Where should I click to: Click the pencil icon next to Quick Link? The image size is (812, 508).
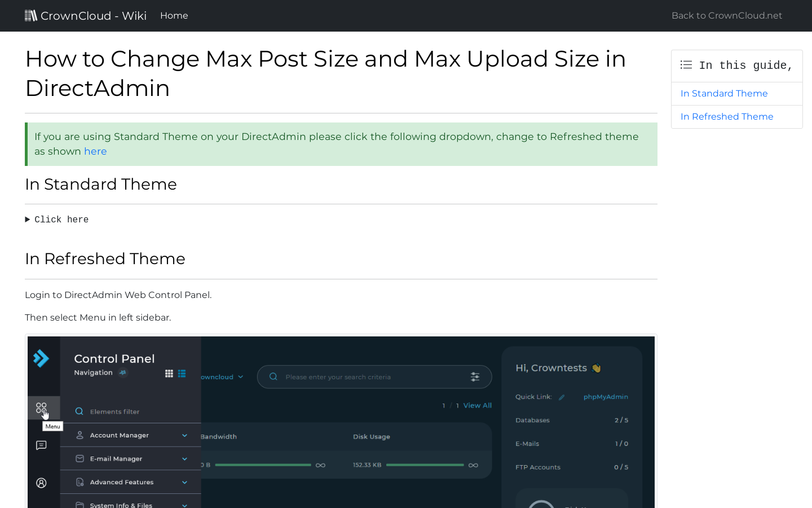pyautogui.click(x=561, y=397)
